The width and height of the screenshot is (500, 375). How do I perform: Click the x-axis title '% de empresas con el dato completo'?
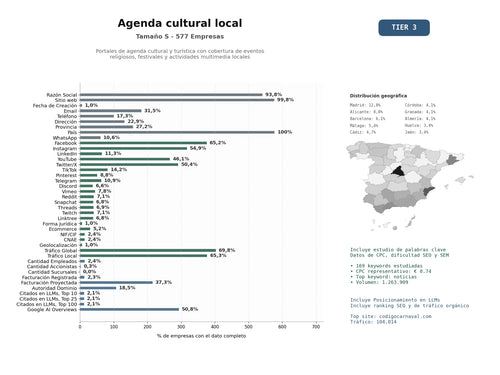coord(201,336)
